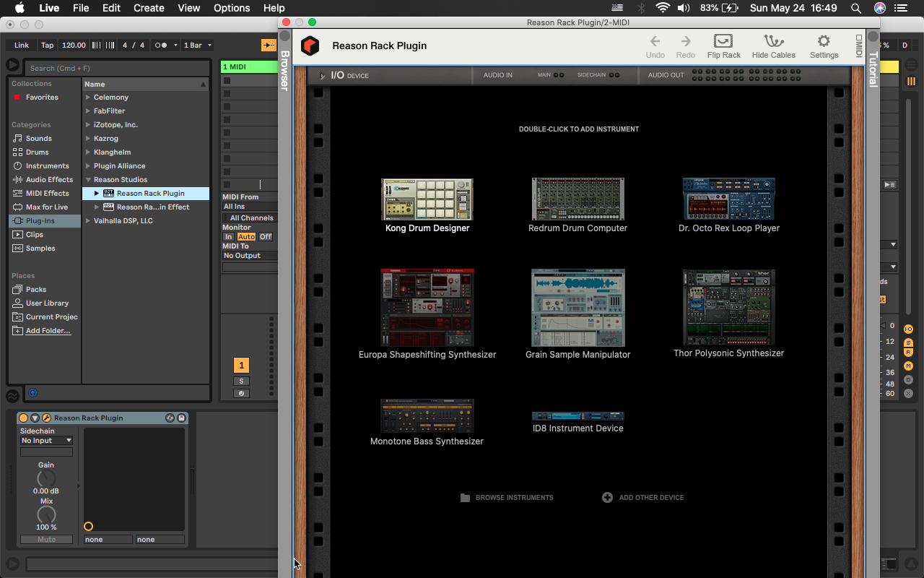Choose the Dr. Octo Rex Loop Player
Viewport: 924px width, 578px height.
point(729,199)
